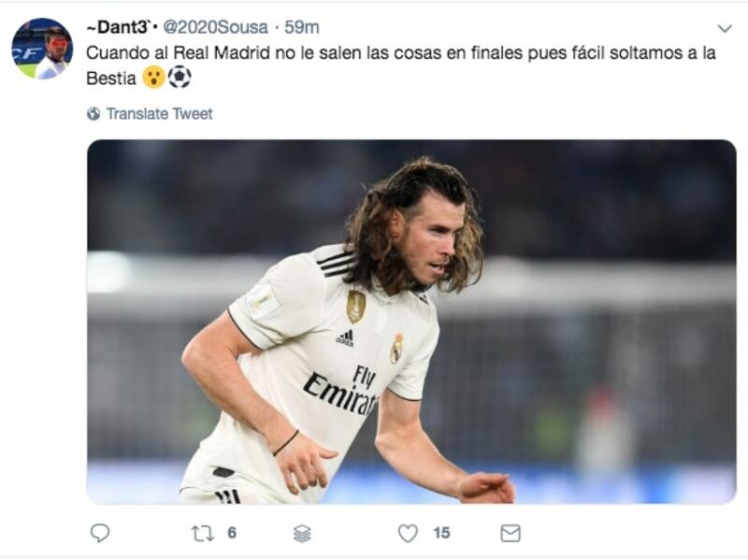Open the @2020Sousa handle
This screenshot has height=560, width=748.
click(216, 27)
